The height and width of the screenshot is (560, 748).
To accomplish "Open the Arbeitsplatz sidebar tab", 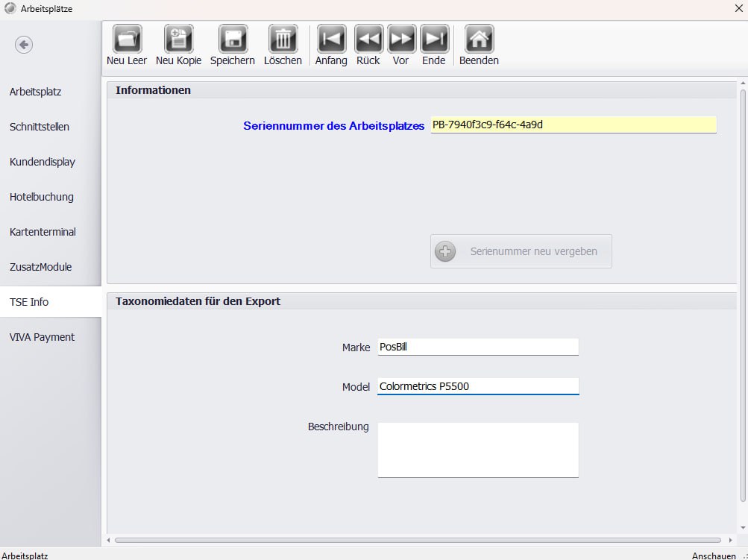I will 36,92.
